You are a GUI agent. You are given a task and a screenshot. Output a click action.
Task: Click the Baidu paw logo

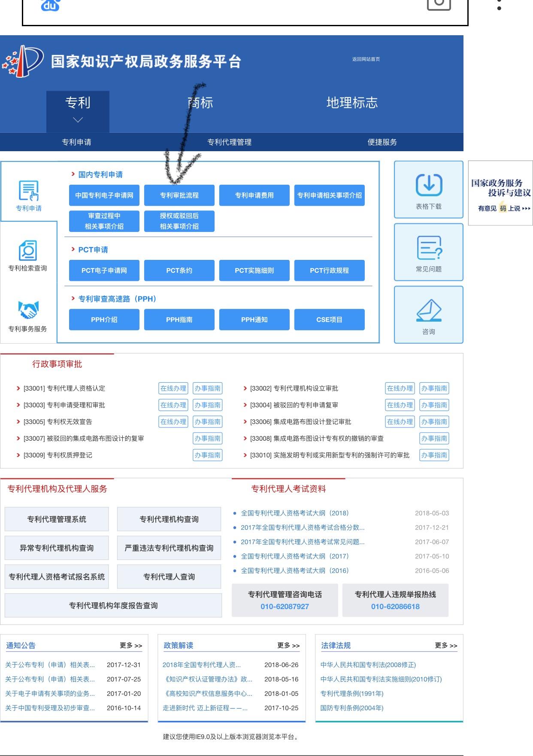pos(50,5)
